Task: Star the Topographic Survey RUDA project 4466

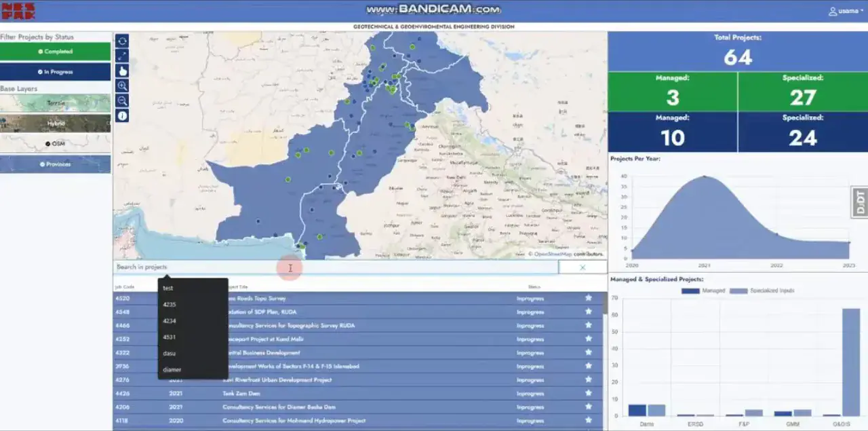Action: (589, 325)
